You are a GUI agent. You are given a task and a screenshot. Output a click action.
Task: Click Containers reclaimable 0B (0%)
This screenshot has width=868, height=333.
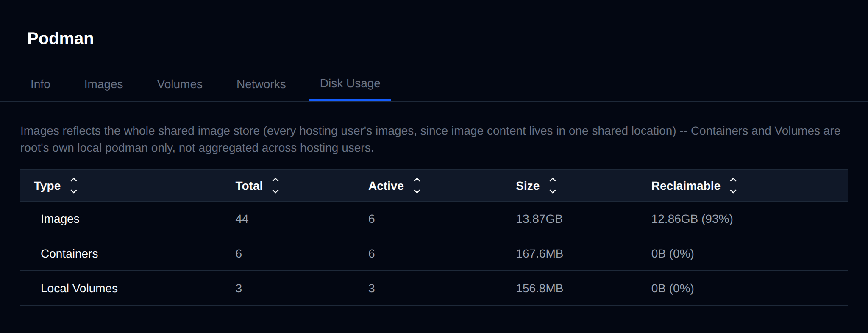tap(673, 253)
